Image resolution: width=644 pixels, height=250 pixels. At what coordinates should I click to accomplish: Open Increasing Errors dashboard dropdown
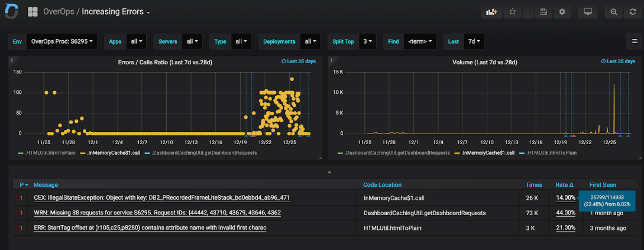tap(115, 12)
